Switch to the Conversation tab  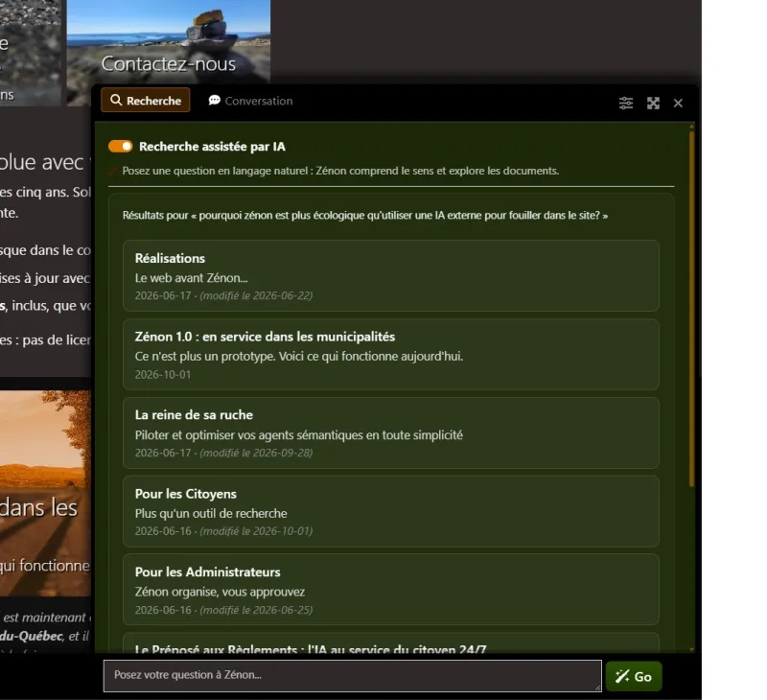point(250,101)
